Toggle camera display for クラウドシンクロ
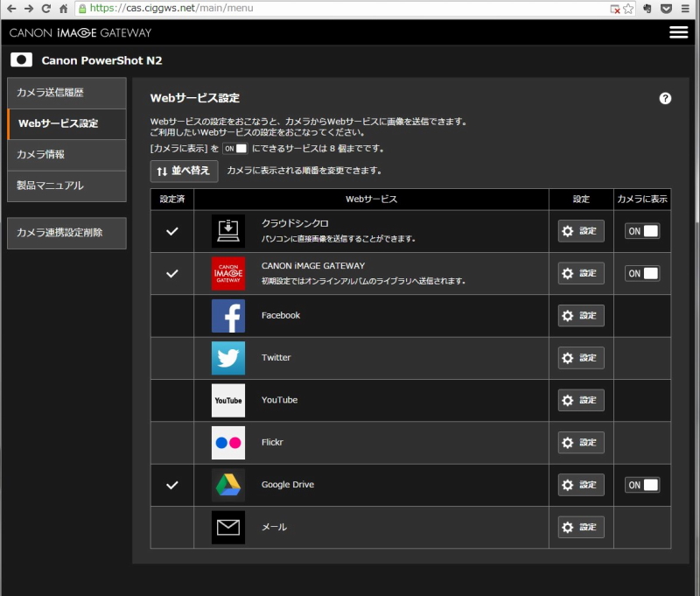Image resolution: width=700 pixels, height=596 pixels. pyautogui.click(x=642, y=231)
